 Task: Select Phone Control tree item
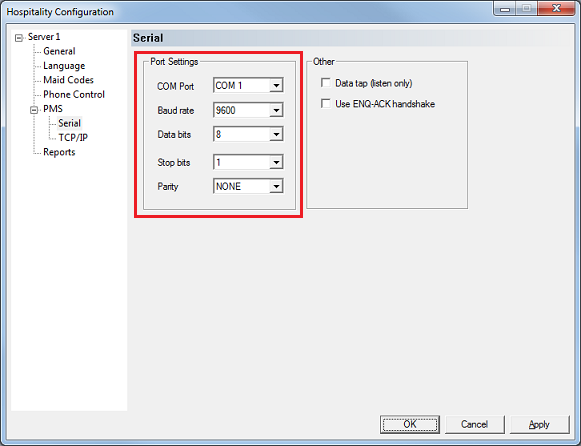(x=74, y=94)
